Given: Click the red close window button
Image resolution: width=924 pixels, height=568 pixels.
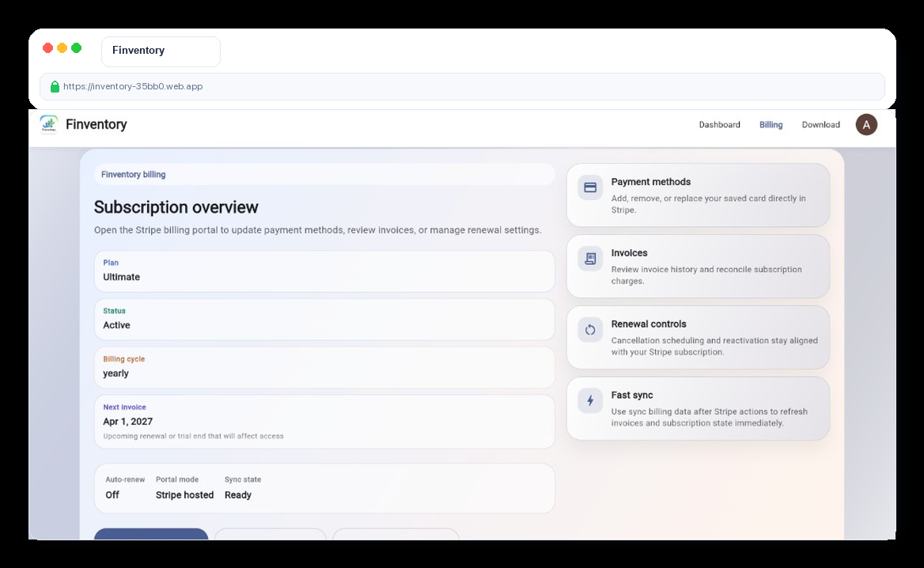Looking at the screenshot, I should tap(47, 47).
